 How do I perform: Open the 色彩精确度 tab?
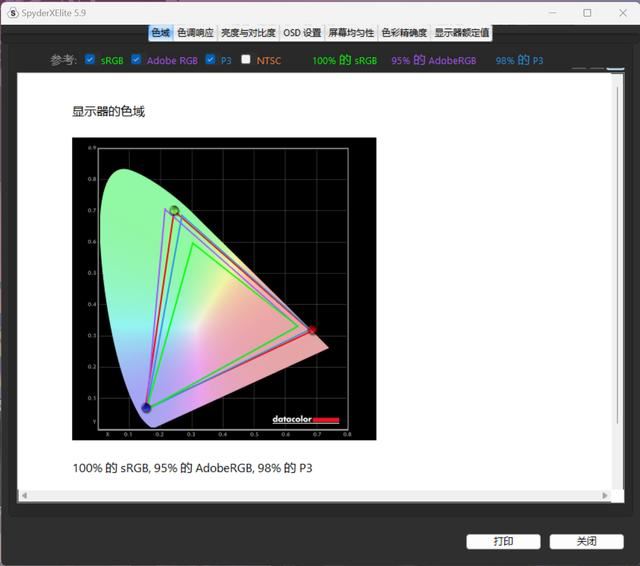(x=404, y=33)
